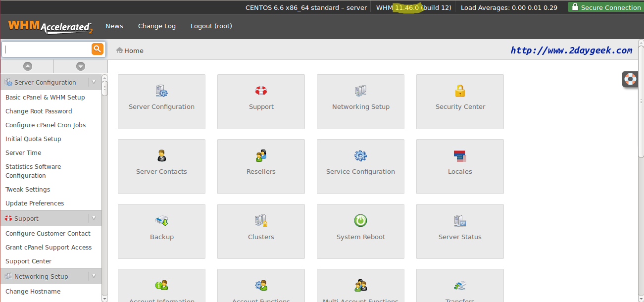The image size is (644, 302).
Task: Open the Change Log menu item
Action: click(156, 26)
